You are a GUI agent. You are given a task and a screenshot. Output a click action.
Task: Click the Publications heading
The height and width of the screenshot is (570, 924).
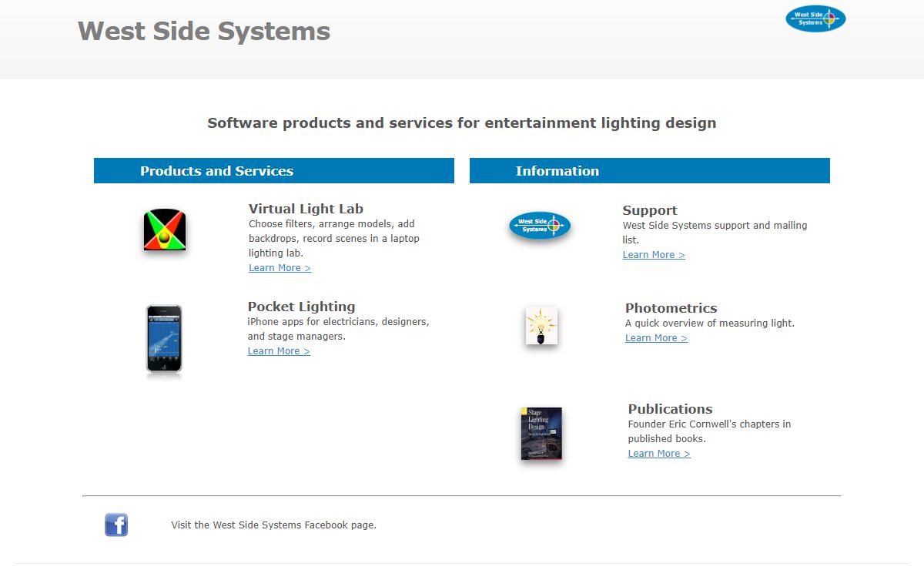coord(670,409)
